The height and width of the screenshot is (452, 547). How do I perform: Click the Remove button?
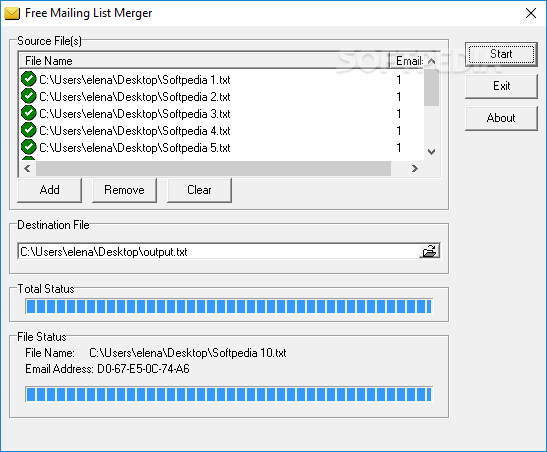(124, 190)
